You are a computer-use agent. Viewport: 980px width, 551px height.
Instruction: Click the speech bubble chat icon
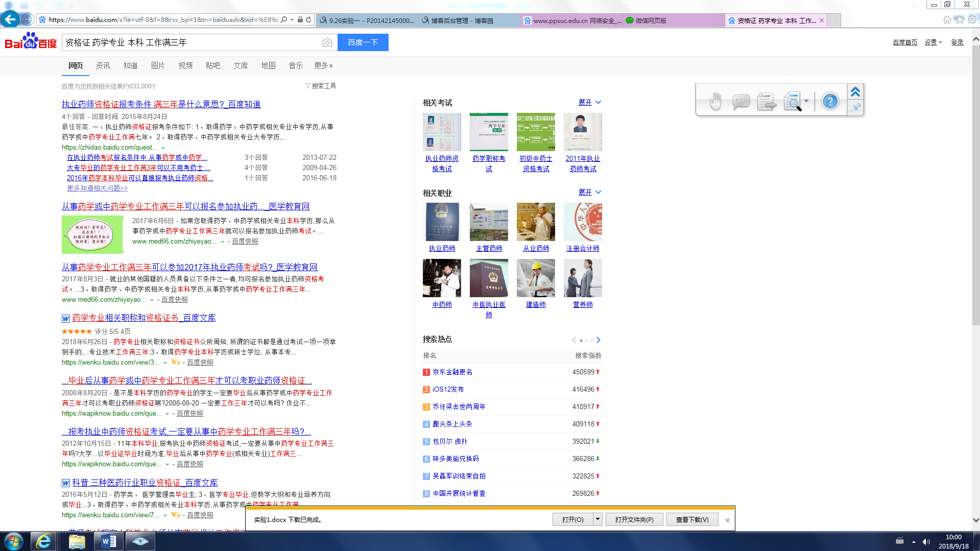click(x=741, y=101)
